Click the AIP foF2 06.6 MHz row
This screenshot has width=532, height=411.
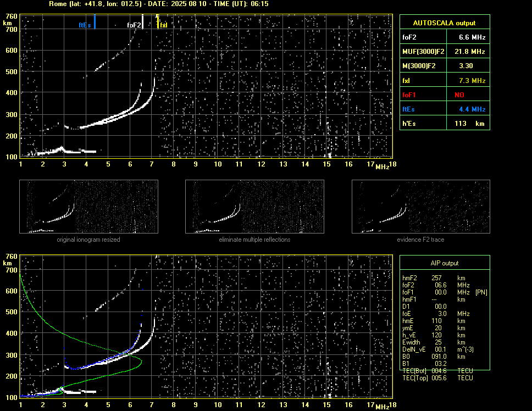[436, 285]
